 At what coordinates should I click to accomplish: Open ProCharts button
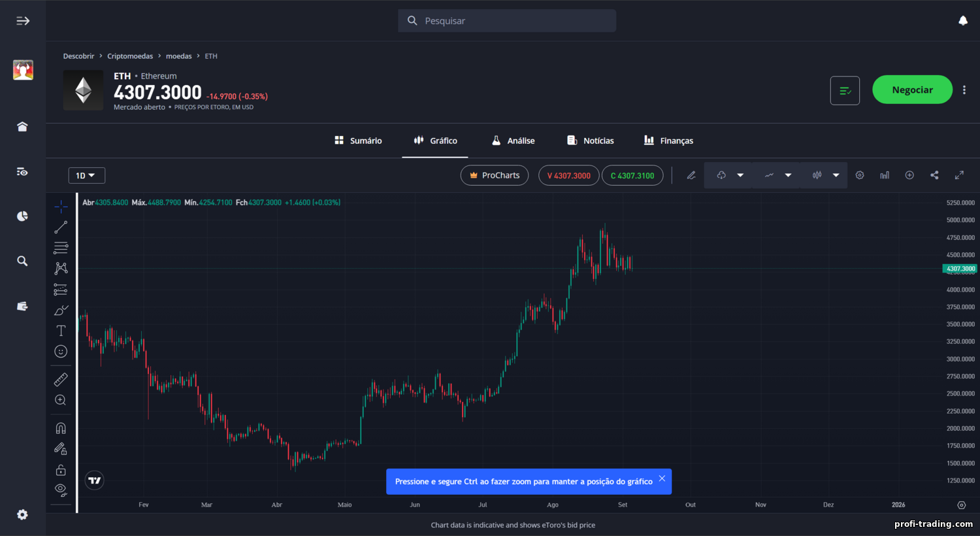[494, 175]
